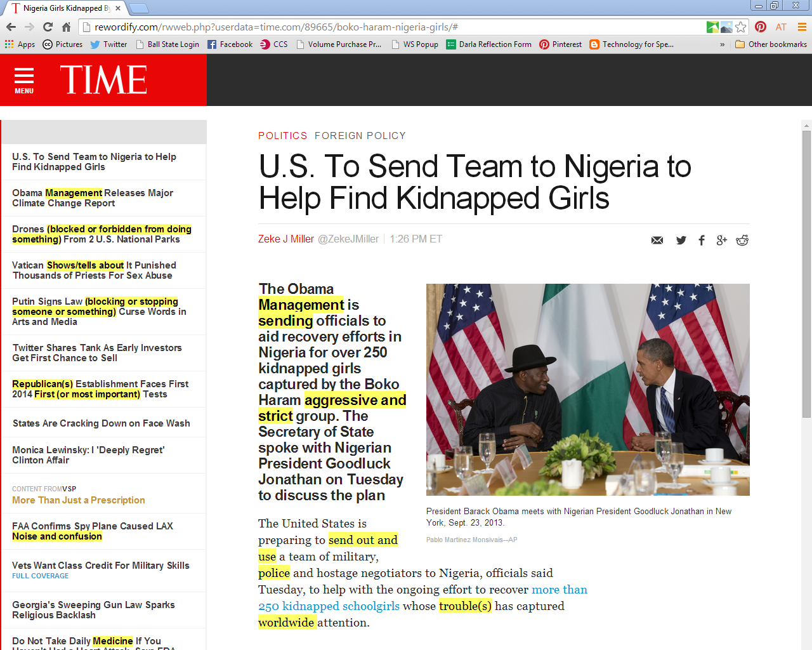Open the @ZekeJMiller Twitter handle
The height and width of the screenshot is (650, 812).
[348, 239]
